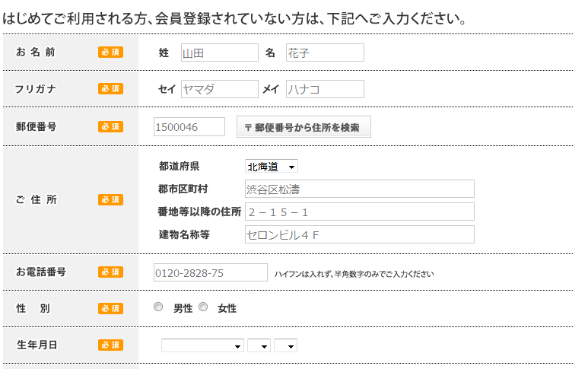
Task: Click the 郵便番号 postal code field
Action: click(x=189, y=127)
